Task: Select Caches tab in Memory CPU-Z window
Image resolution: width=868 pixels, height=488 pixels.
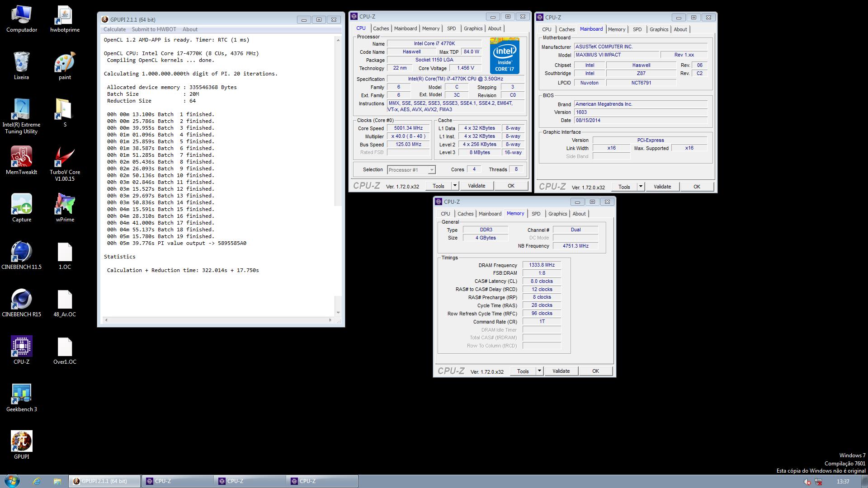Action: tap(465, 214)
